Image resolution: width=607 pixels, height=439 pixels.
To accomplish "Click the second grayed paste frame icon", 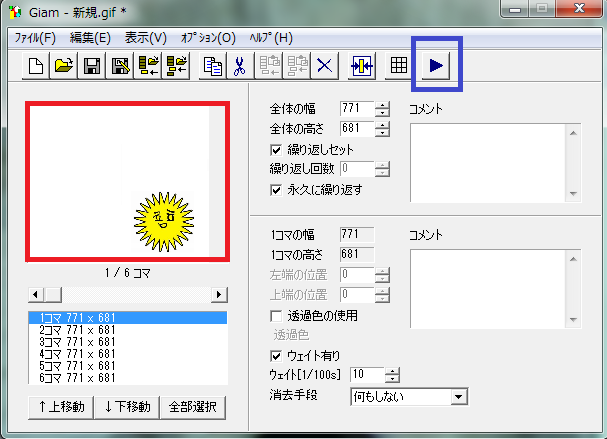I will (297, 65).
